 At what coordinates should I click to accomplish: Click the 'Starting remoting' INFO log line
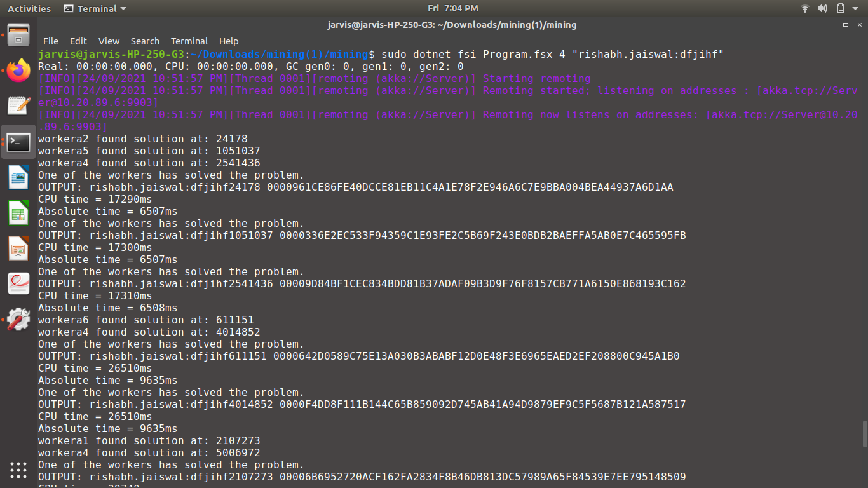[315, 79]
